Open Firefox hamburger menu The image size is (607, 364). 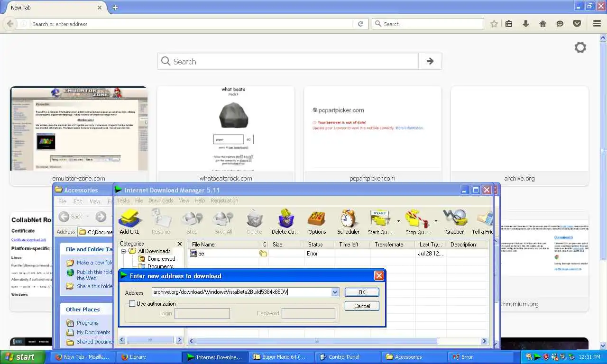click(597, 24)
